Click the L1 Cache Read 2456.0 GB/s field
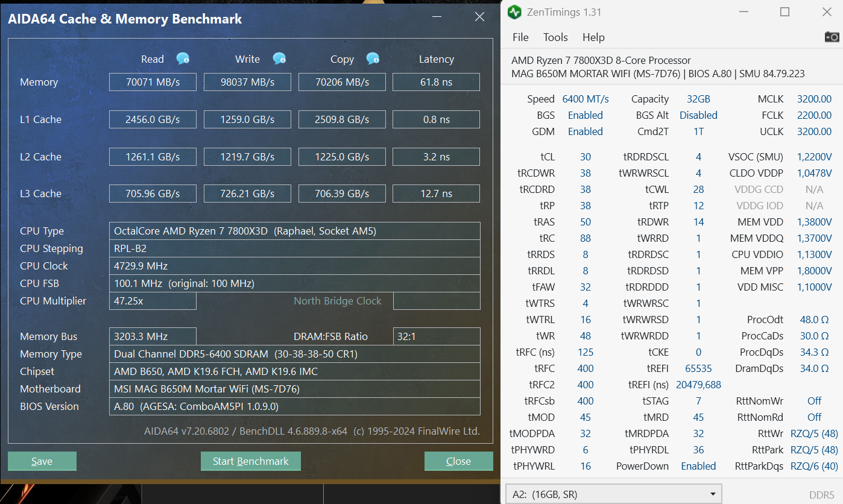The width and height of the screenshot is (843, 504). click(153, 119)
